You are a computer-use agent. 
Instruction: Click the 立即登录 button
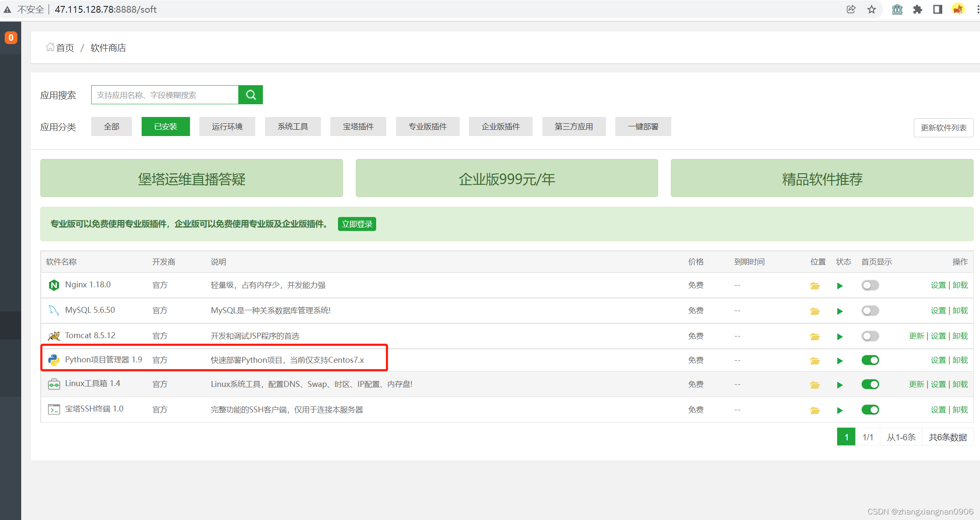pyautogui.click(x=357, y=224)
